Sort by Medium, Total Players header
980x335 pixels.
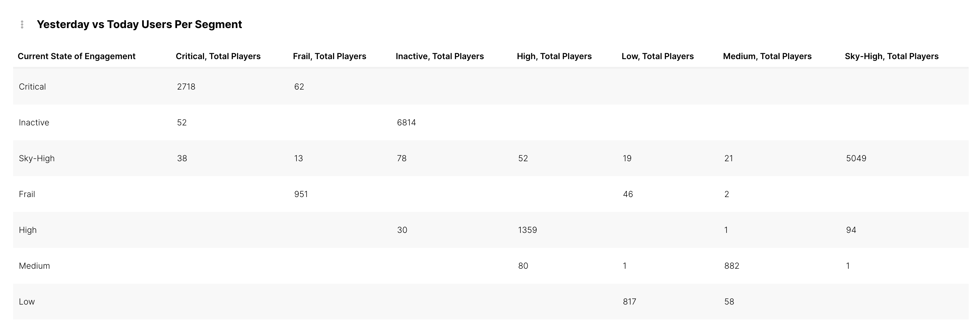[x=767, y=56]
